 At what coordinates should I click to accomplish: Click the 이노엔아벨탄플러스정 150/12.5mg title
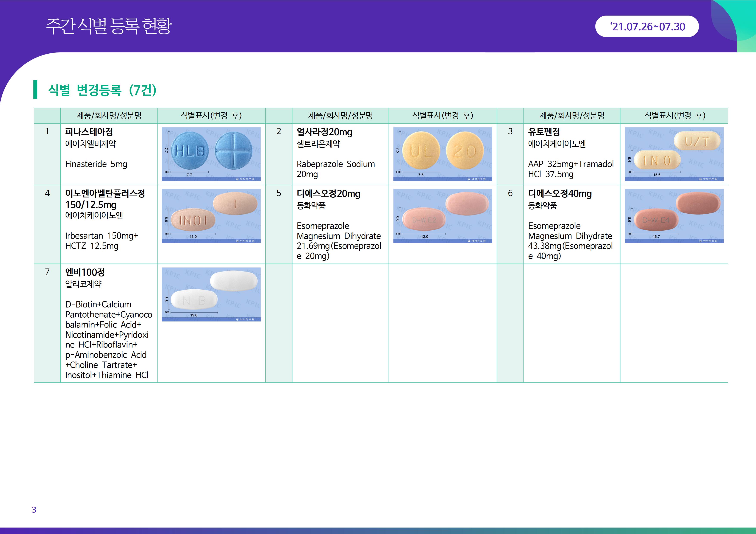coord(105,199)
